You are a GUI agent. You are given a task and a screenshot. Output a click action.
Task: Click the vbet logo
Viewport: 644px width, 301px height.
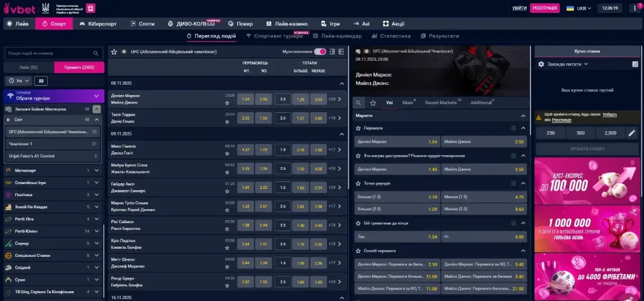coord(19,8)
